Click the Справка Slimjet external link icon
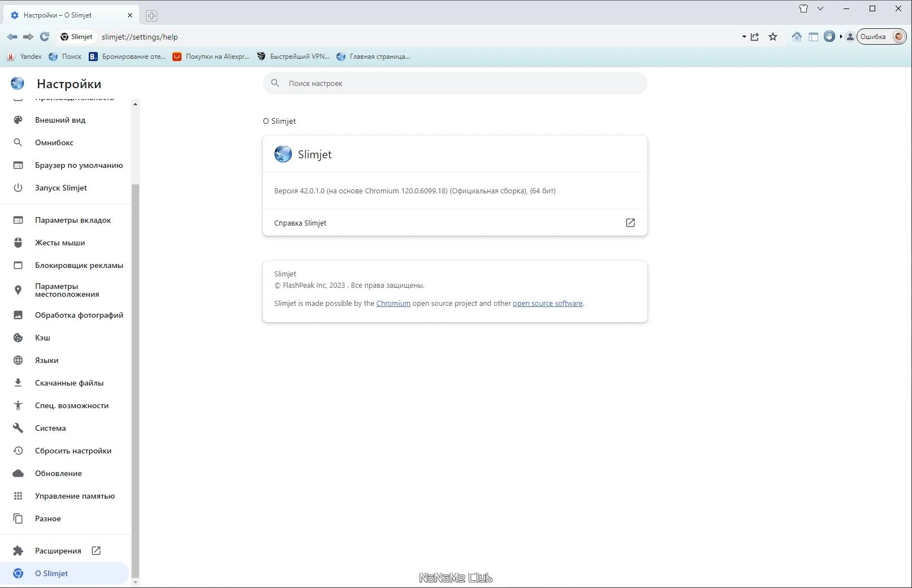The image size is (912, 588). click(630, 223)
